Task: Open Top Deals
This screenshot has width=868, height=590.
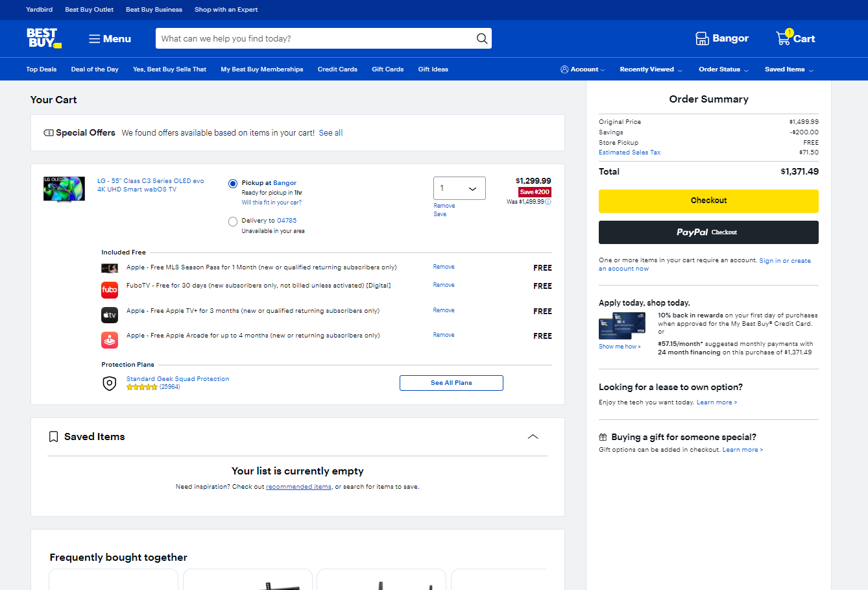Action: tap(42, 69)
